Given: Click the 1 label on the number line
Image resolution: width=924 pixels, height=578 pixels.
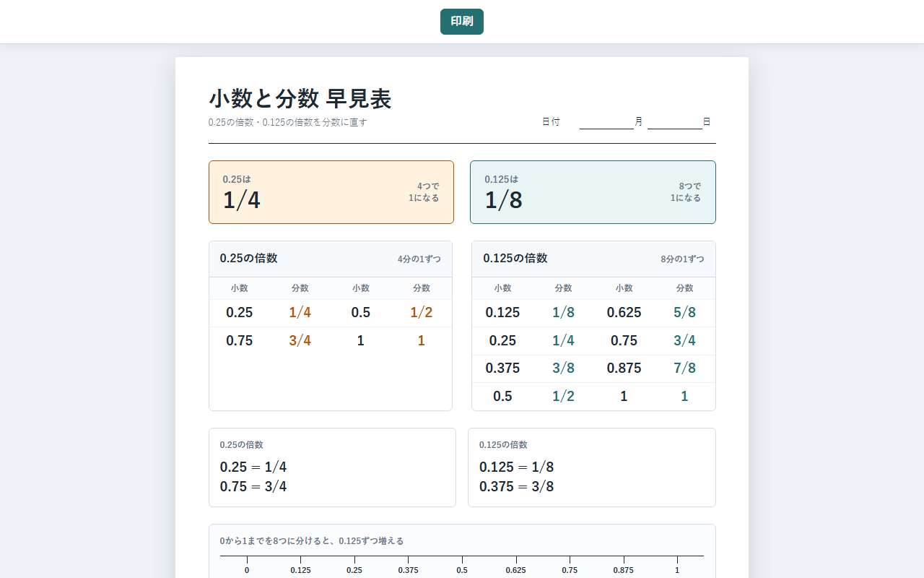Looking at the screenshot, I should (x=677, y=570).
